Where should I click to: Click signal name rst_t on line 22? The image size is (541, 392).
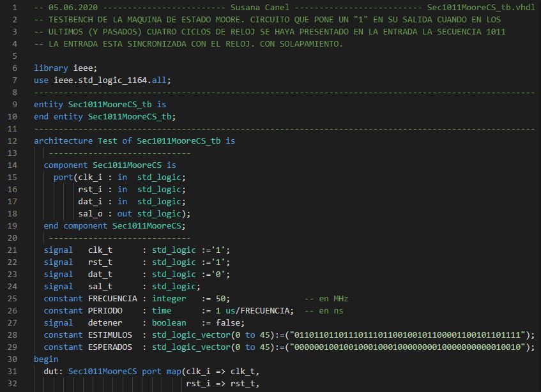pos(100,262)
